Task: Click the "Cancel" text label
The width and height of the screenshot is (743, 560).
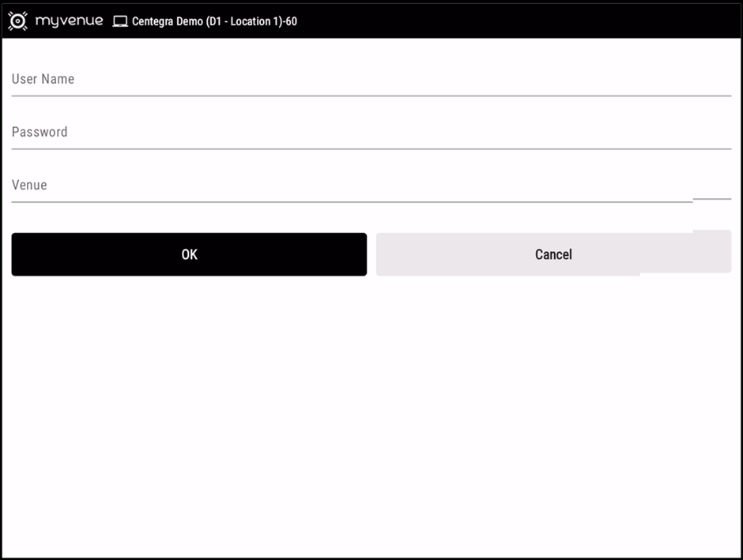Action: (x=553, y=254)
